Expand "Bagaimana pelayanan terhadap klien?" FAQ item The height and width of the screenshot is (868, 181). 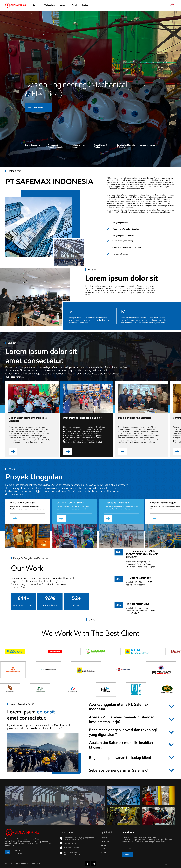coord(171,757)
